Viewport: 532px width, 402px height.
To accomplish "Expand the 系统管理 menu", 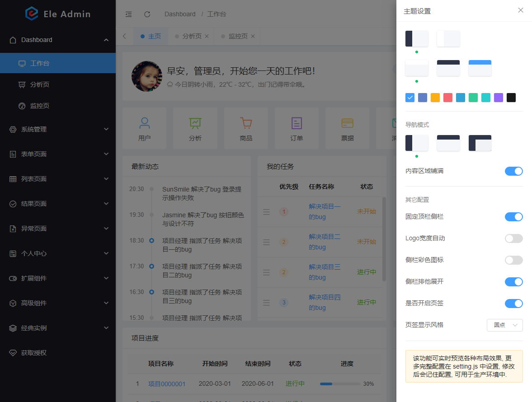I will [x=58, y=129].
